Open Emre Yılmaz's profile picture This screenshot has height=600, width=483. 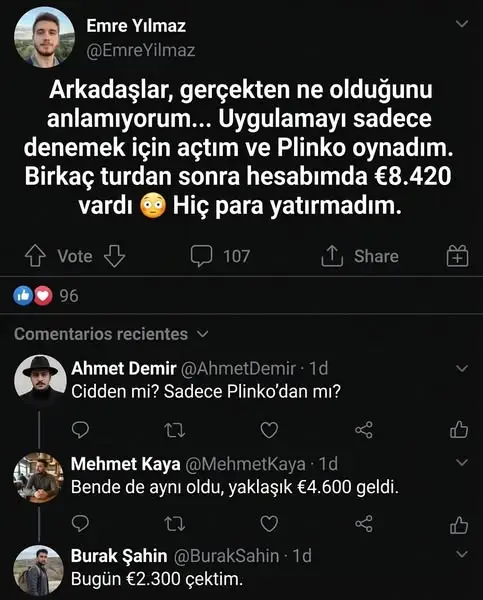pos(44,37)
